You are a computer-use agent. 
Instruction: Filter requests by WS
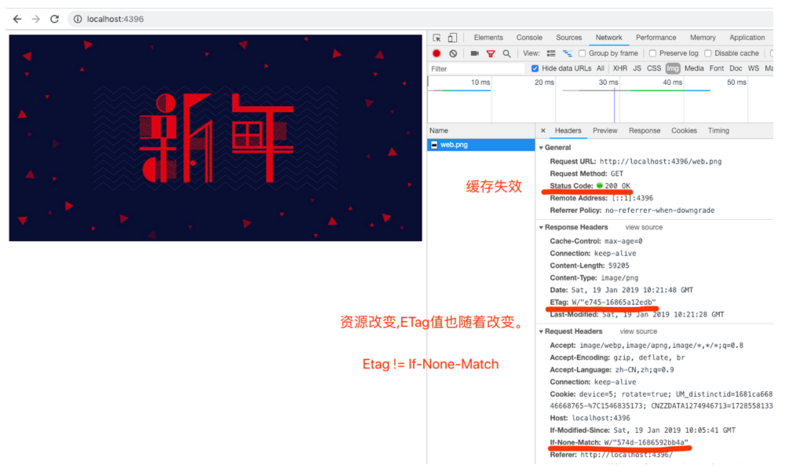tap(753, 68)
